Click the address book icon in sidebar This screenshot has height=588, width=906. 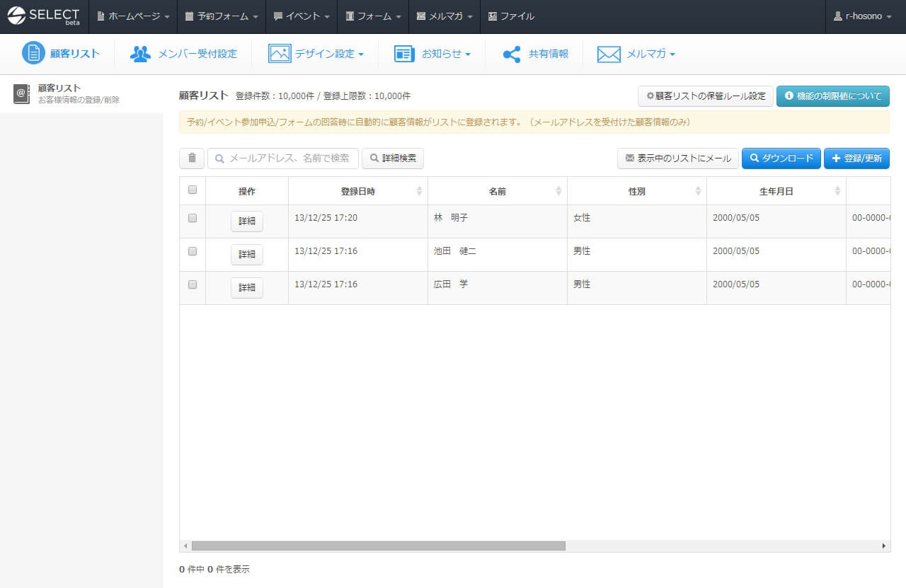coord(21,93)
